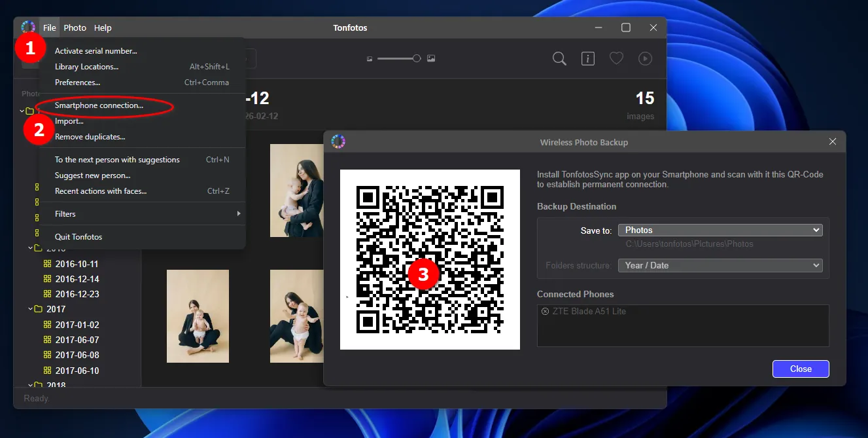868x438 pixels.
Task: Choose Activate serial number... from menu
Action: coord(142,51)
